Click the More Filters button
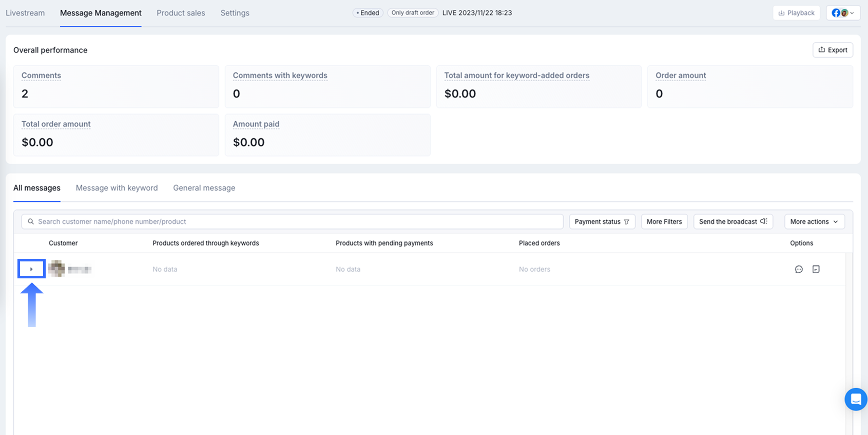This screenshot has width=868, height=435. tap(664, 221)
